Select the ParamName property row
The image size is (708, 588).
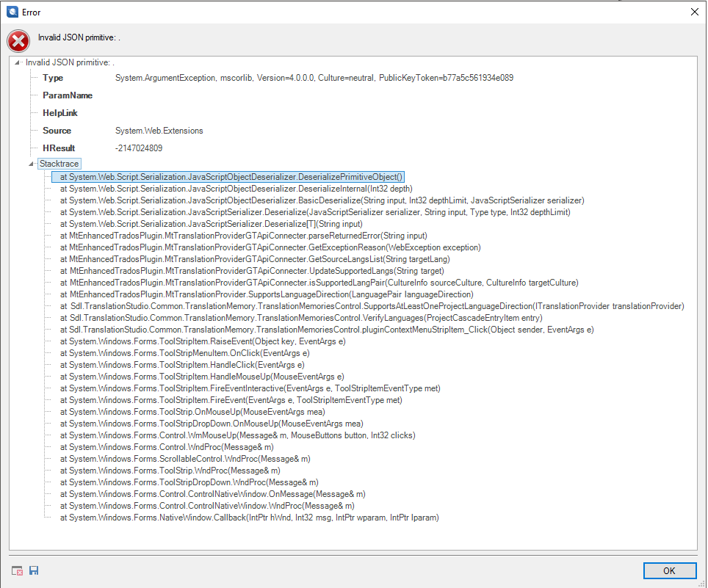tap(68, 95)
